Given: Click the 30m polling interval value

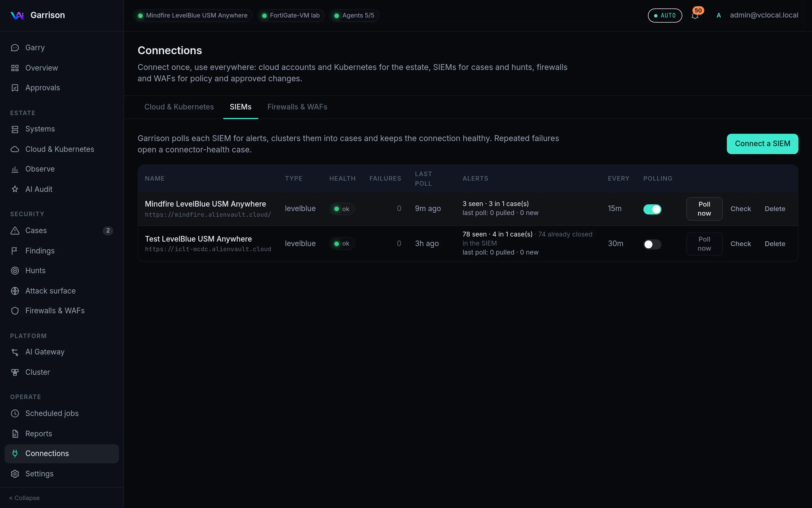Looking at the screenshot, I should pos(615,244).
